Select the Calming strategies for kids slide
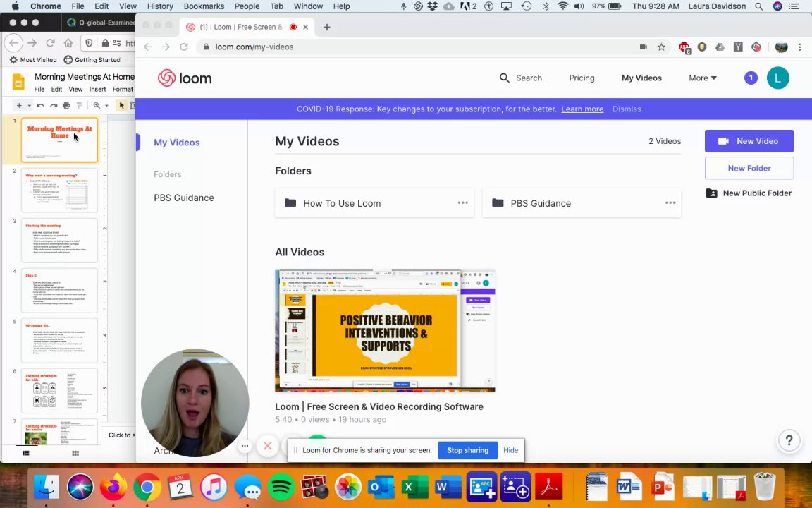812x508 pixels. pyautogui.click(x=59, y=391)
